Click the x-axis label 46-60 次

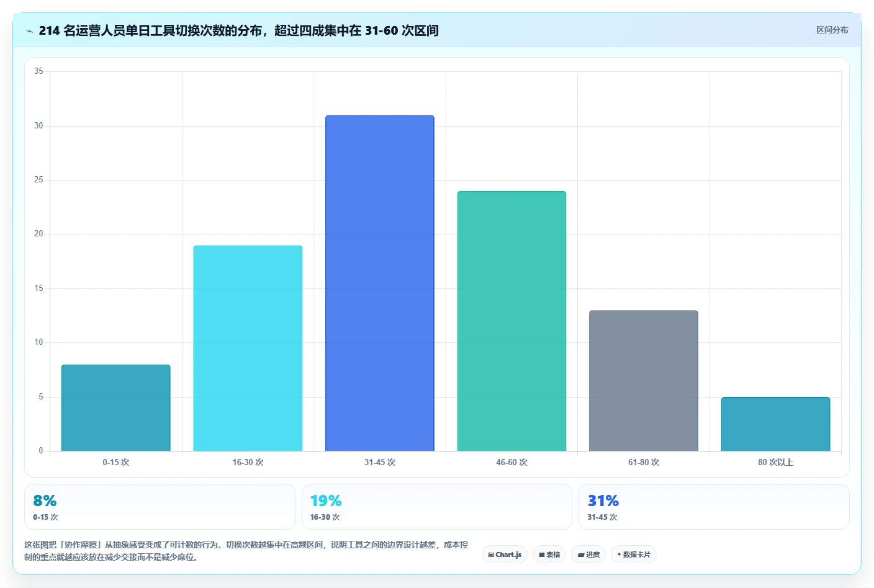[x=511, y=462]
